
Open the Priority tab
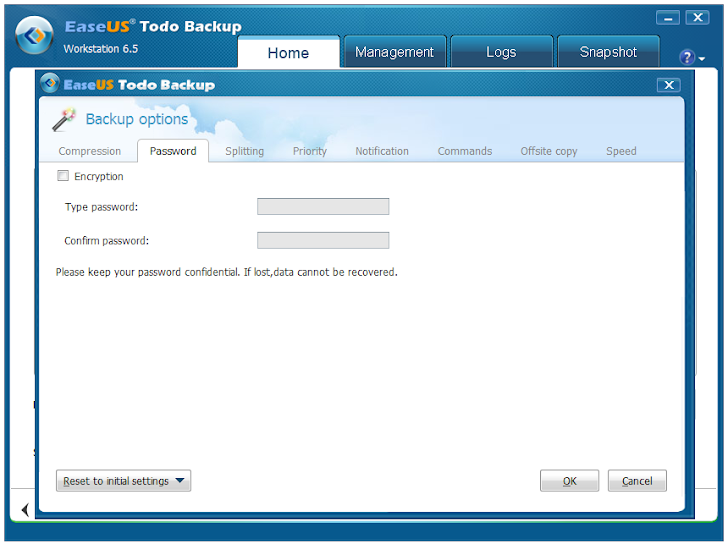coord(310,151)
